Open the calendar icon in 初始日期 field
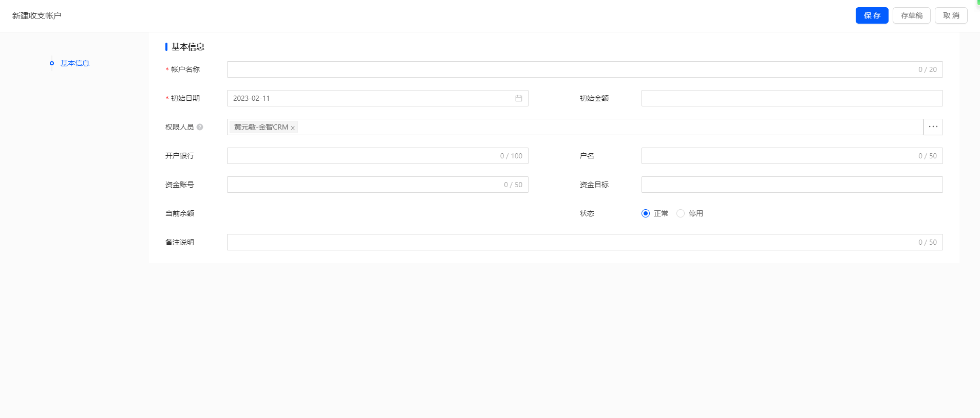Viewport: 980px width, 418px height. pos(519,98)
